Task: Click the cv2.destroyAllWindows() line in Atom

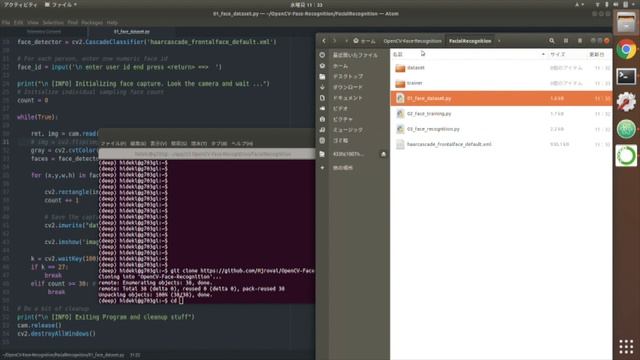Action: pos(56,333)
